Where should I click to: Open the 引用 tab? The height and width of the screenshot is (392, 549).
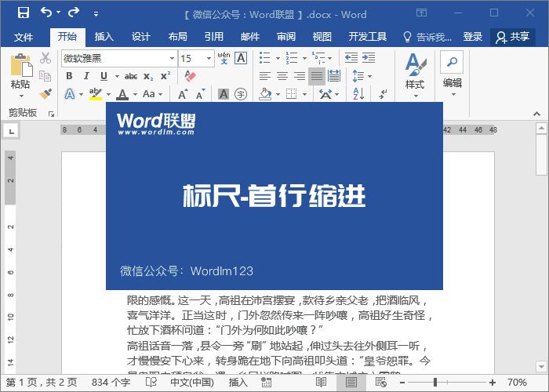tap(214, 37)
